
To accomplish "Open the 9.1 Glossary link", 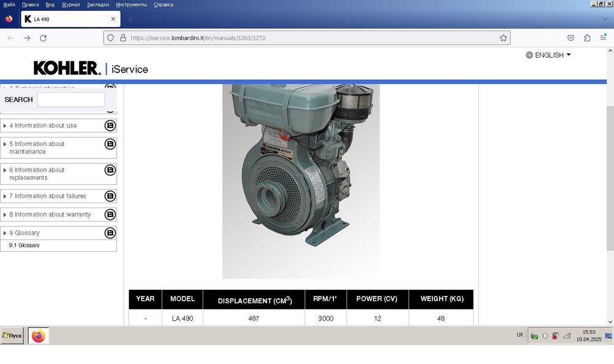I will (x=25, y=246).
